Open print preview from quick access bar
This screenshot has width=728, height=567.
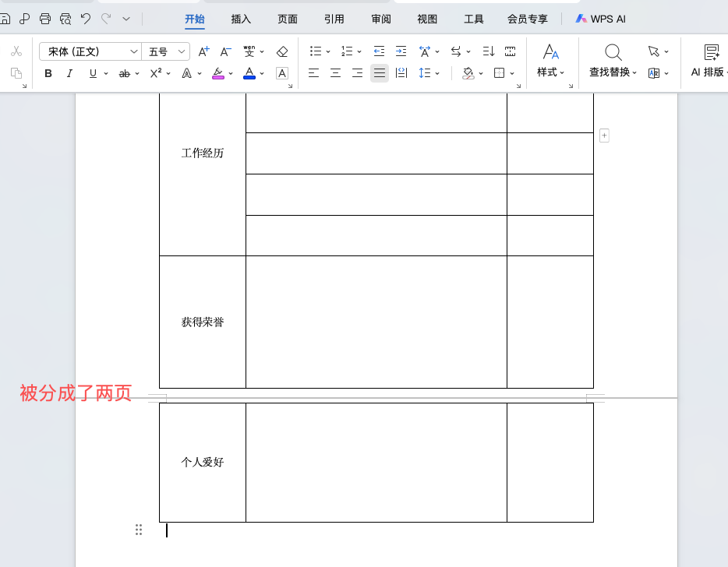(65, 19)
